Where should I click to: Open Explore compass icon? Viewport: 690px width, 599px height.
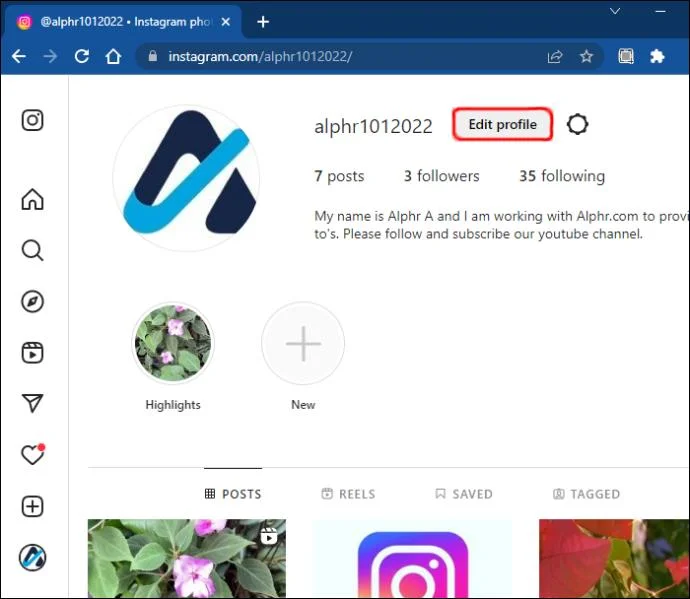(x=33, y=302)
